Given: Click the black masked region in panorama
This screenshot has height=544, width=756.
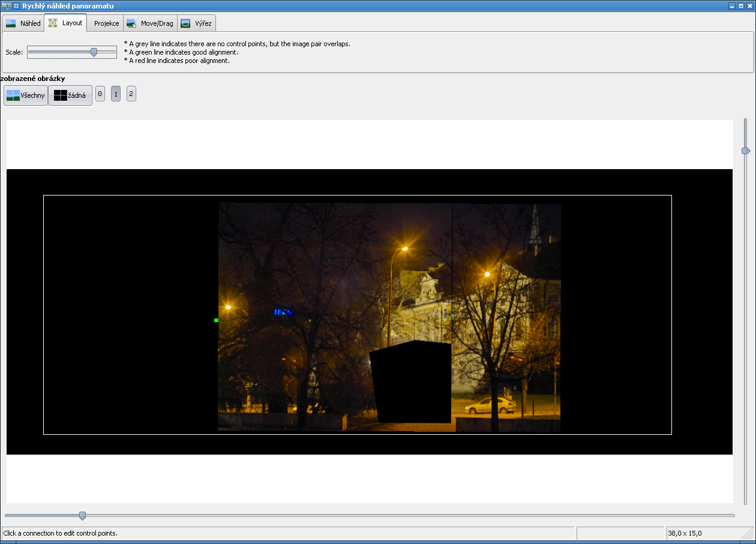Looking at the screenshot, I should tap(412, 382).
